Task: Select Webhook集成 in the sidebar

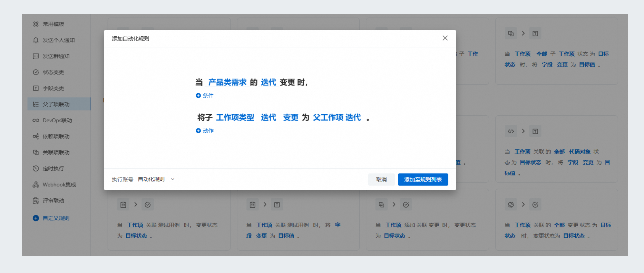Action: point(59,184)
